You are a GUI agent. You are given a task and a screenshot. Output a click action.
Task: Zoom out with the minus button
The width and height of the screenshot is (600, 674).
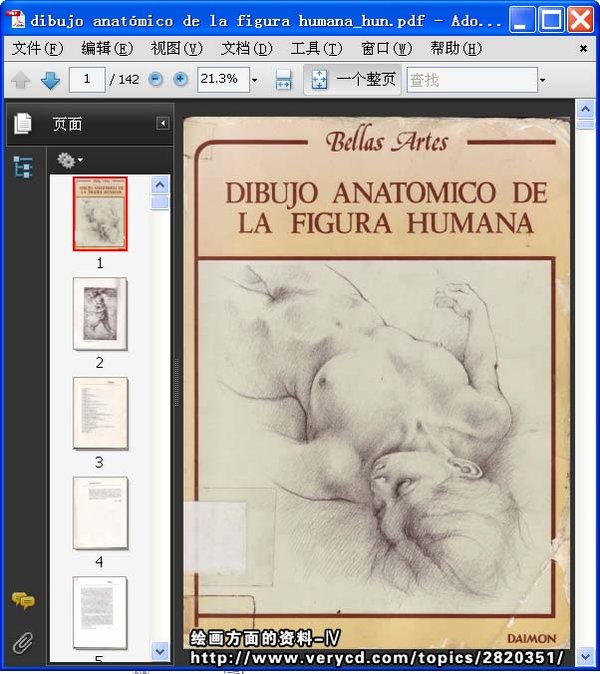pyautogui.click(x=156, y=79)
